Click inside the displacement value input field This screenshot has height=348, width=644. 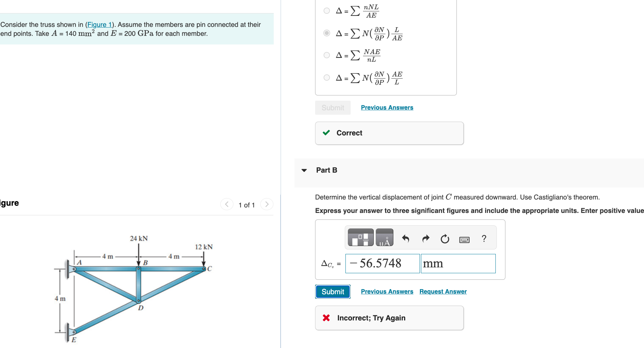[382, 263]
